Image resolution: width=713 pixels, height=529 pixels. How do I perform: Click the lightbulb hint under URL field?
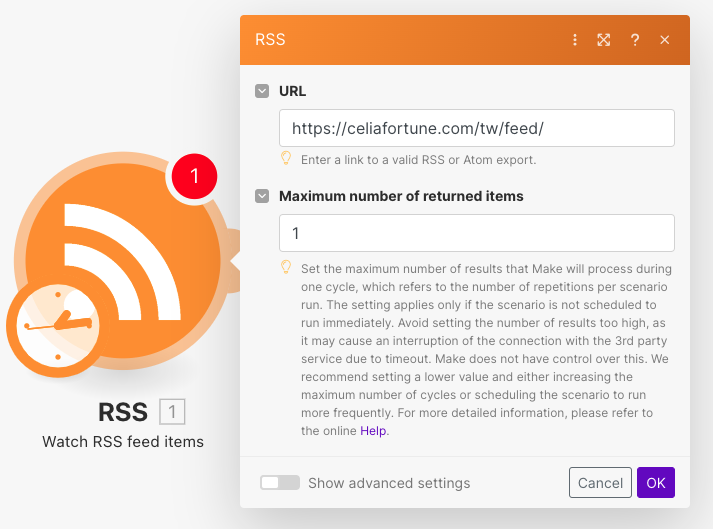286,158
